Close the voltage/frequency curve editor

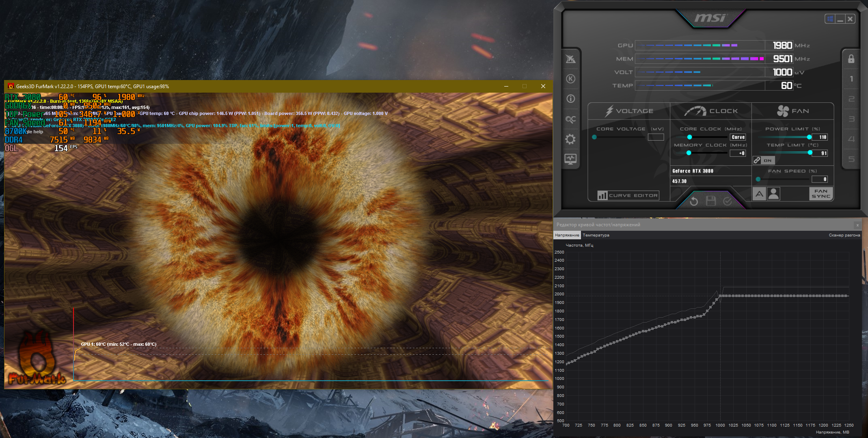pos(857,225)
